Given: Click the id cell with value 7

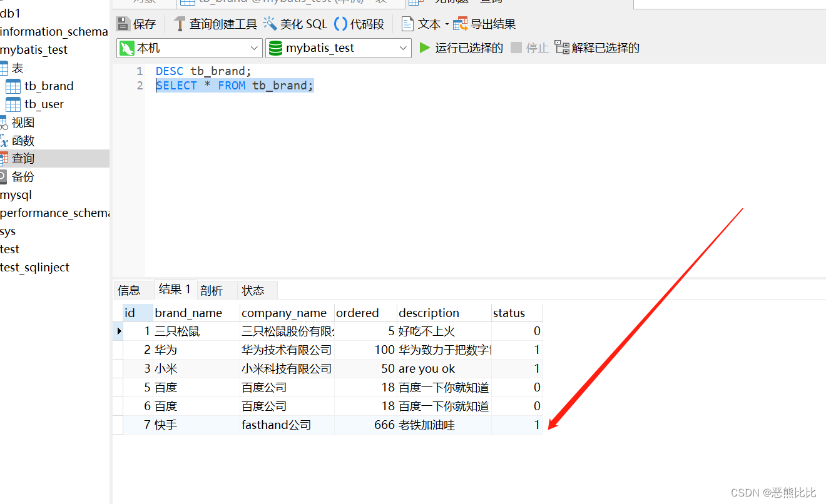Looking at the screenshot, I should click(138, 425).
